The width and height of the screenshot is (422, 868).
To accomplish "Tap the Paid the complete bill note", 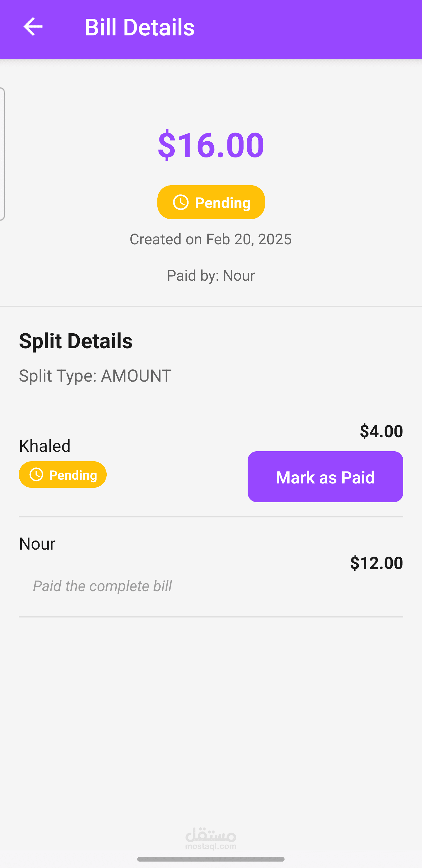I will [102, 586].
